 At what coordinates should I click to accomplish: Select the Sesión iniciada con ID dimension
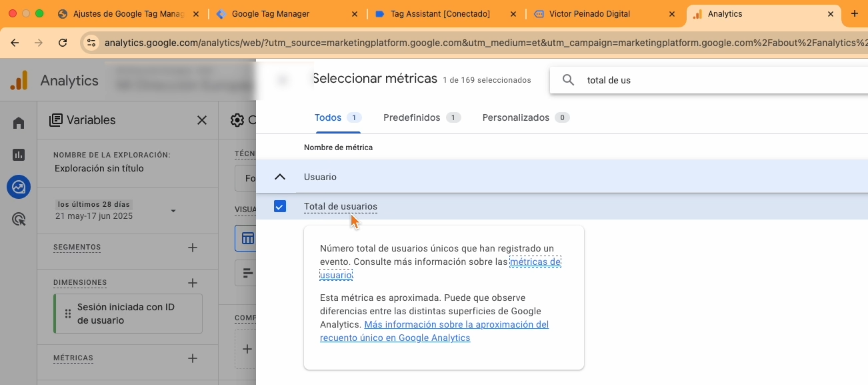coord(127,314)
